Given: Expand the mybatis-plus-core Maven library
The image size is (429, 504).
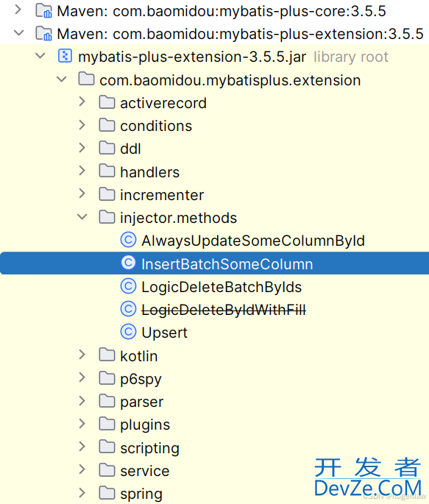Looking at the screenshot, I should pos(18,10).
